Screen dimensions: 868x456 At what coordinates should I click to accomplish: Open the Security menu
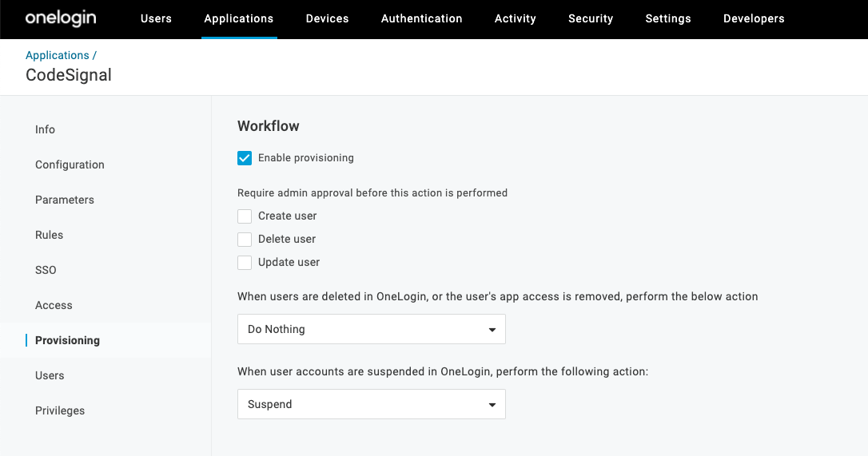(x=591, y=18)
